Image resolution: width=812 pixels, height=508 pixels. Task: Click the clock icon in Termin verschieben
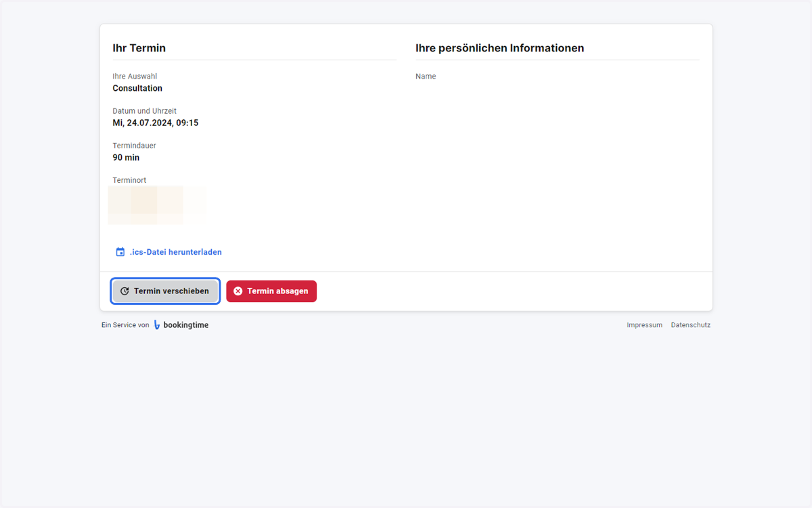125,291
